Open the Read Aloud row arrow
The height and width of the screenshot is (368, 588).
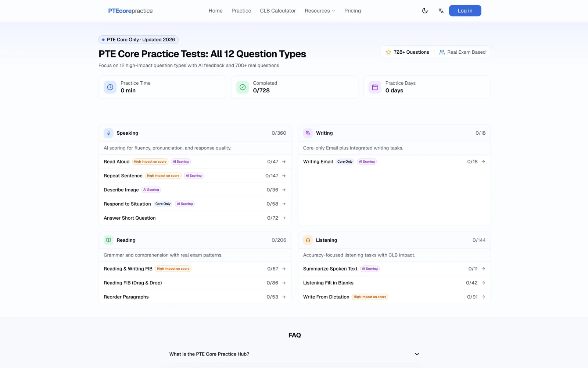[x=284, y=162]
